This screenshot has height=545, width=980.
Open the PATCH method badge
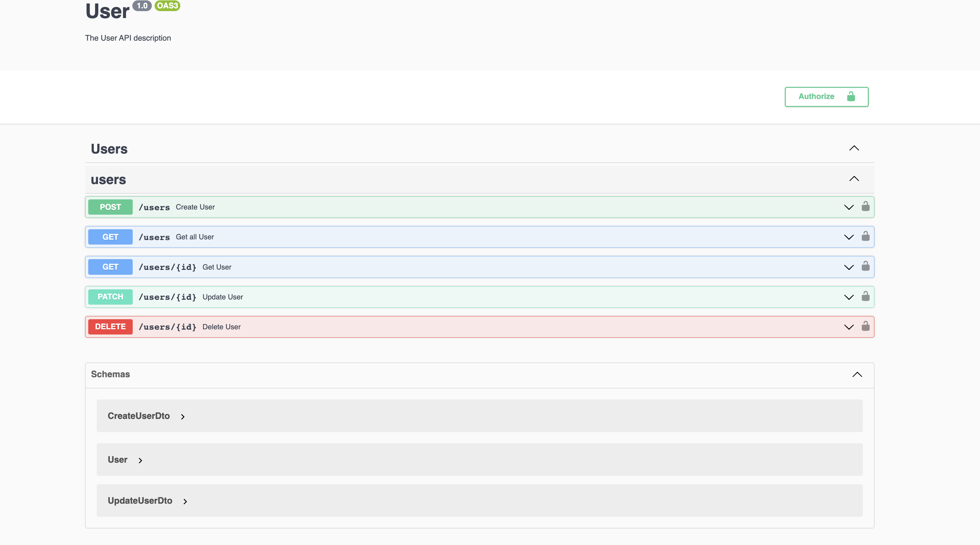pos(110,297)
